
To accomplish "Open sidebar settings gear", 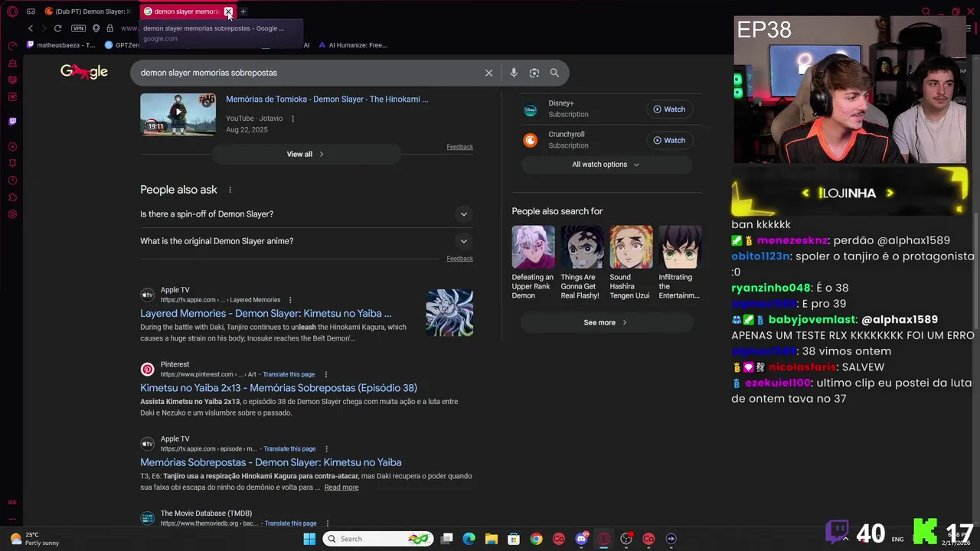I will point(12,214).
